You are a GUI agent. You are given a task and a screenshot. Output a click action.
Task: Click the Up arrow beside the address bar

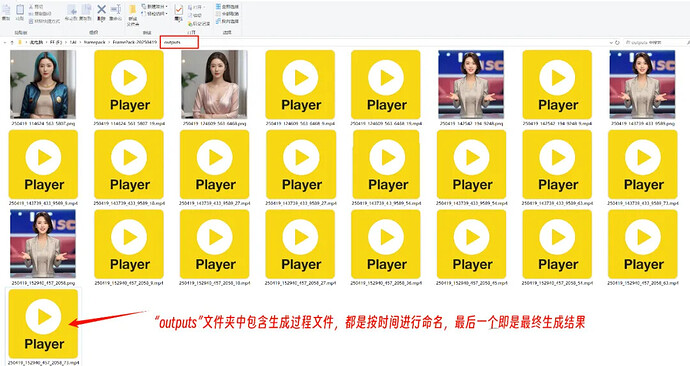coord(12,42)
